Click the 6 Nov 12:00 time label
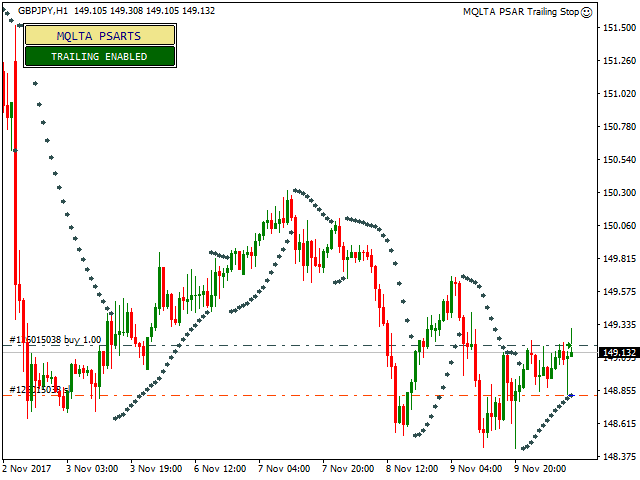 220,469
